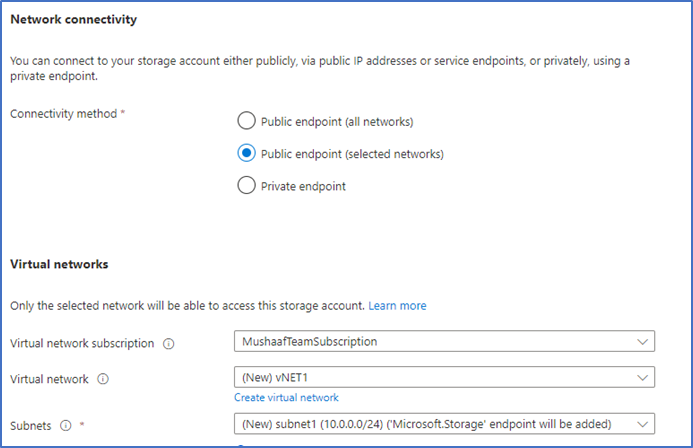Click Create virtual network link
Image resolution: width=693 pixels, height=448 pixels.
(x=286, y=398)
